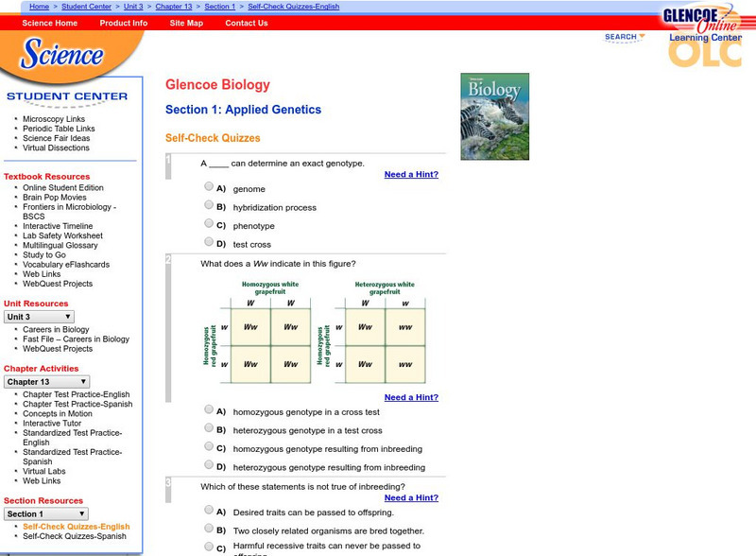Open Chapter Test Practice-Spanish
The width and height of the screenshot is (756, 556).
[x=77, y=404]
